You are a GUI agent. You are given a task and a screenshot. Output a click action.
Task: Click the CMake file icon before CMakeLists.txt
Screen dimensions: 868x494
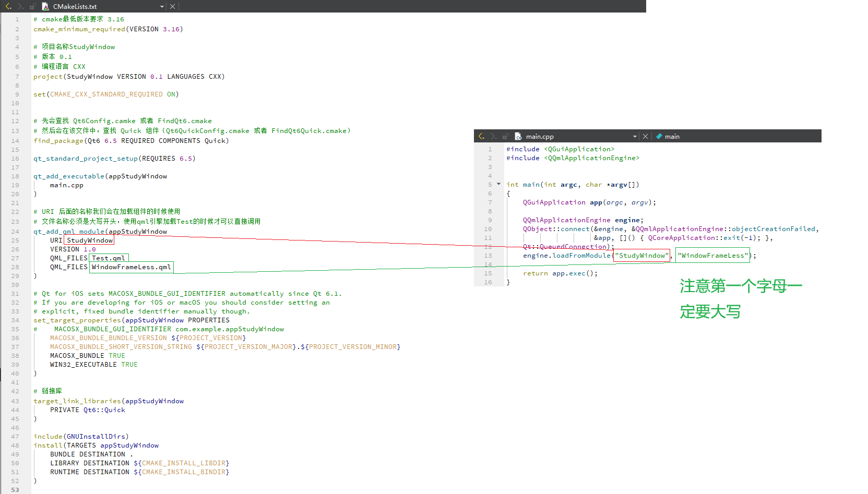(45, 6)
